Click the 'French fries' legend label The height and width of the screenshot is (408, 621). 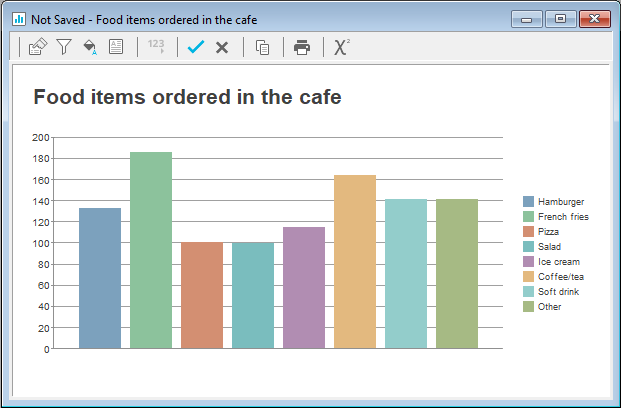(x=563, y=217)
